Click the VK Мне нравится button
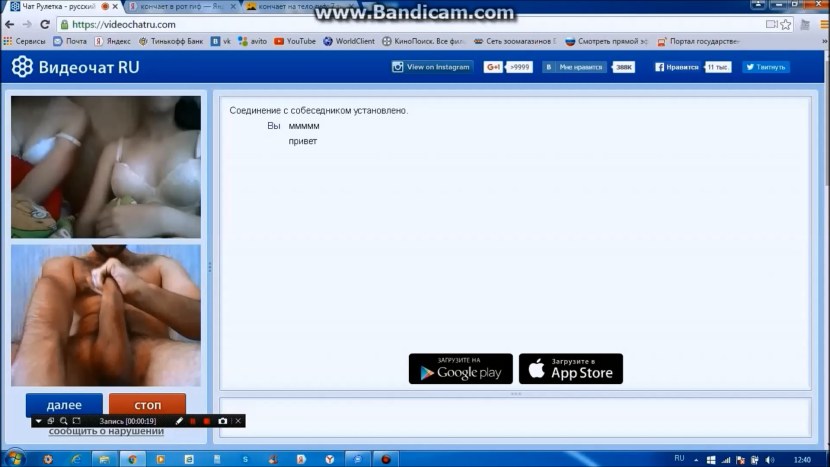This screenshot has height=467, width=830. pyautogui.click(x=576, y=67)
